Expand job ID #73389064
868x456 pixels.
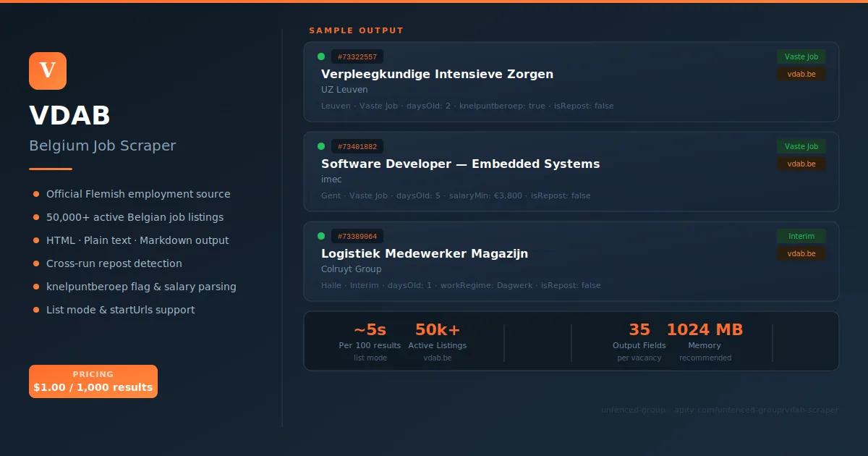(357, 235)
